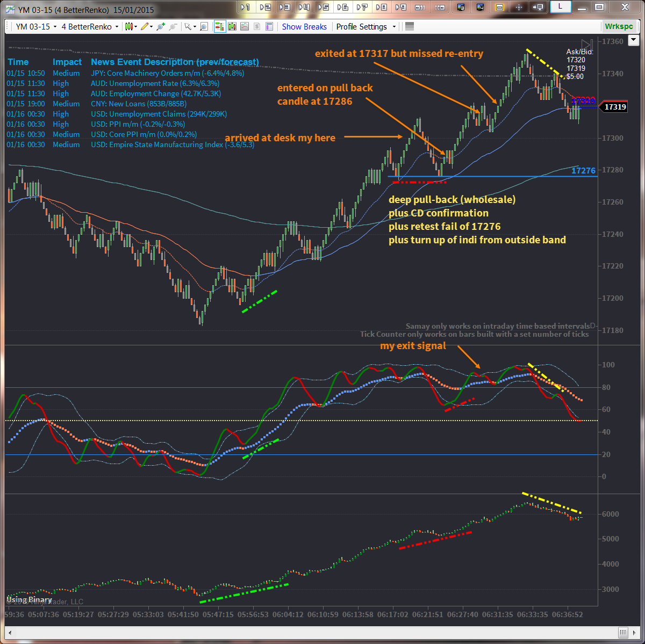The image size is (645, 644).
Task: Click window link button 5 in title bar
Action: point(322,7)
